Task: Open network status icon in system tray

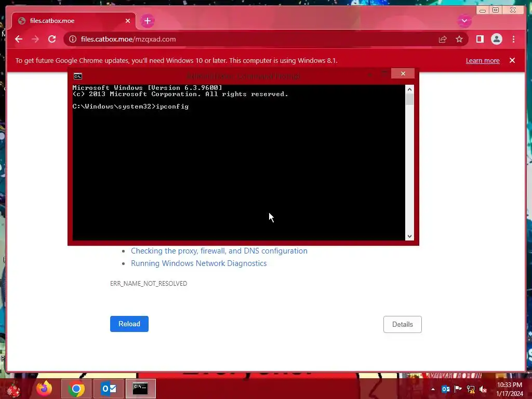Action: 471,389
